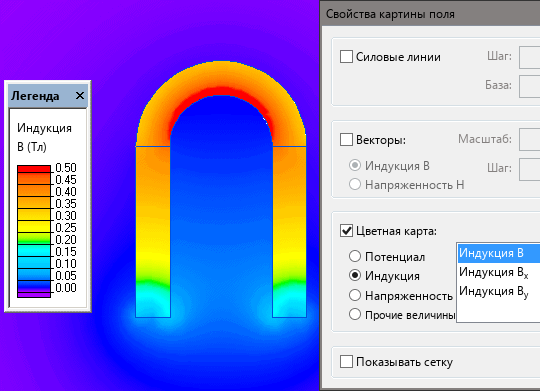Image resolution: width=540 pixels, height=391 pixels.
Task: Enable the Силовые линии checkbox
Action: [x=346, y=56]
